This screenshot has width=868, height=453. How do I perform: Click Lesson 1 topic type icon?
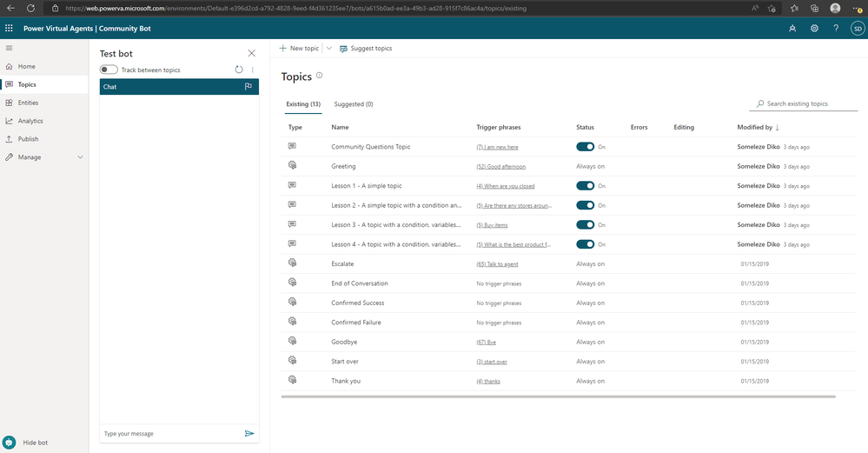point(292,185)
